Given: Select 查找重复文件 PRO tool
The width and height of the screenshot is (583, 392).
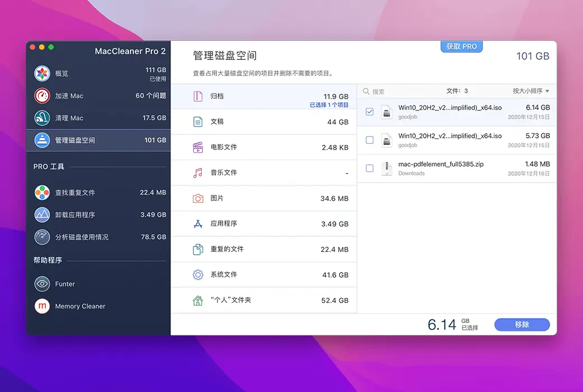Looking at the screenshot, I should point(98,193).
